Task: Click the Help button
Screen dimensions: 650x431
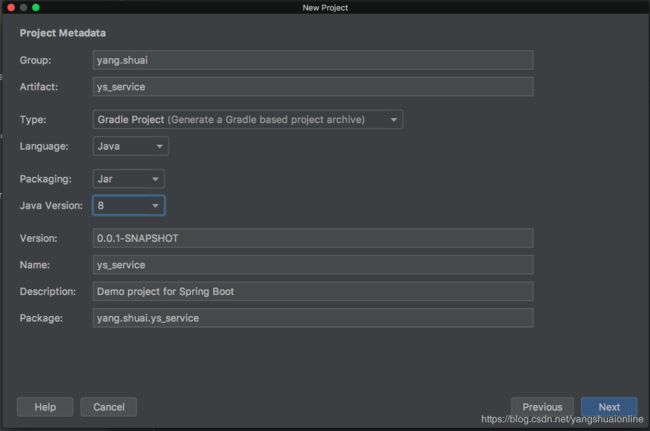Action: [45, 407]
